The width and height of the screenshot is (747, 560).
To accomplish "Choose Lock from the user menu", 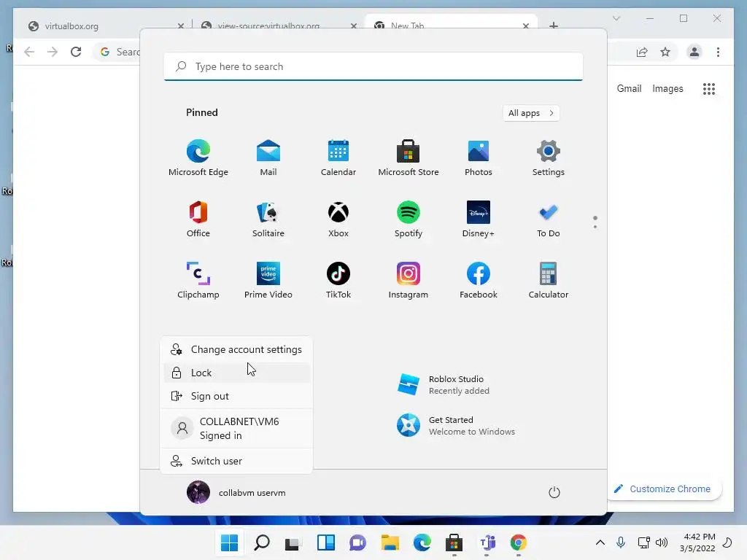I will tap(237, 373).
